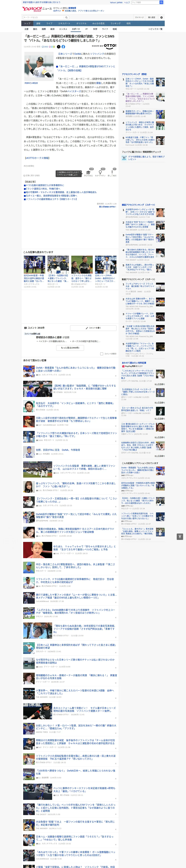
Task: Open related link Cランク濃厚石川柊太
Action: coord(42,189)
